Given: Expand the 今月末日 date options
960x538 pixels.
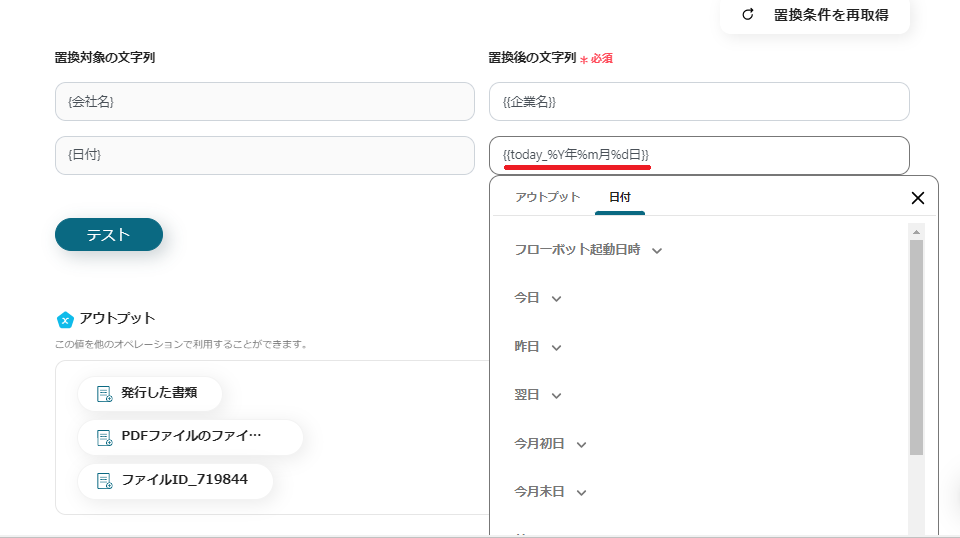Looking at the screenshot, I should pyautogui.click(x=582, y=492).
